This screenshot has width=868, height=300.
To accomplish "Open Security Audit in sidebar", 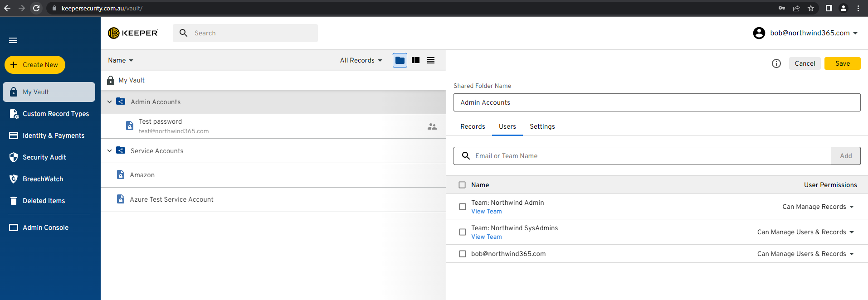I will [44, 157].
